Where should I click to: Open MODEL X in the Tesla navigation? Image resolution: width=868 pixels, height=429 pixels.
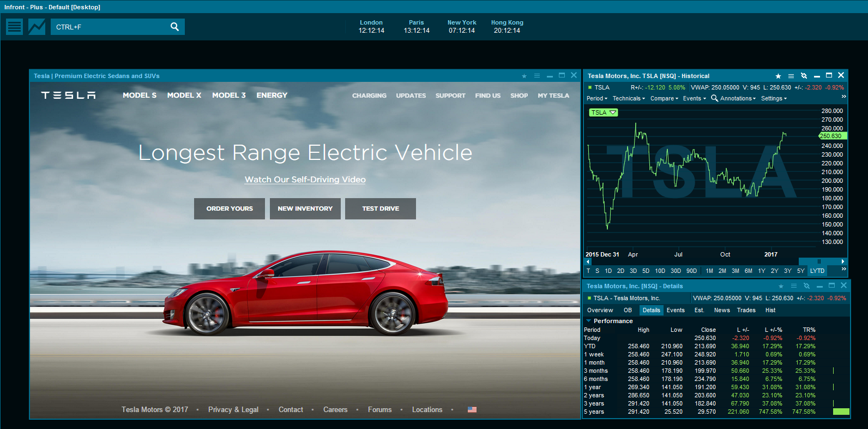point(184,95)
